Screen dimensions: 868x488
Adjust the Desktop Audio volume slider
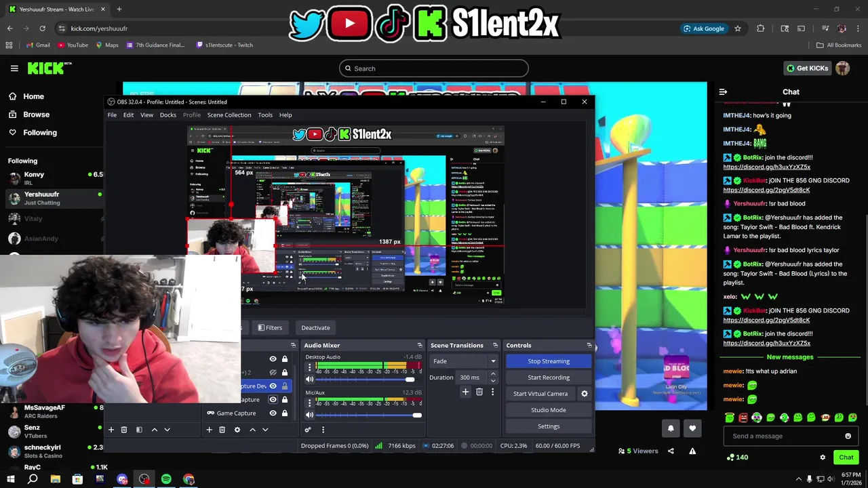tap(368, 380)
